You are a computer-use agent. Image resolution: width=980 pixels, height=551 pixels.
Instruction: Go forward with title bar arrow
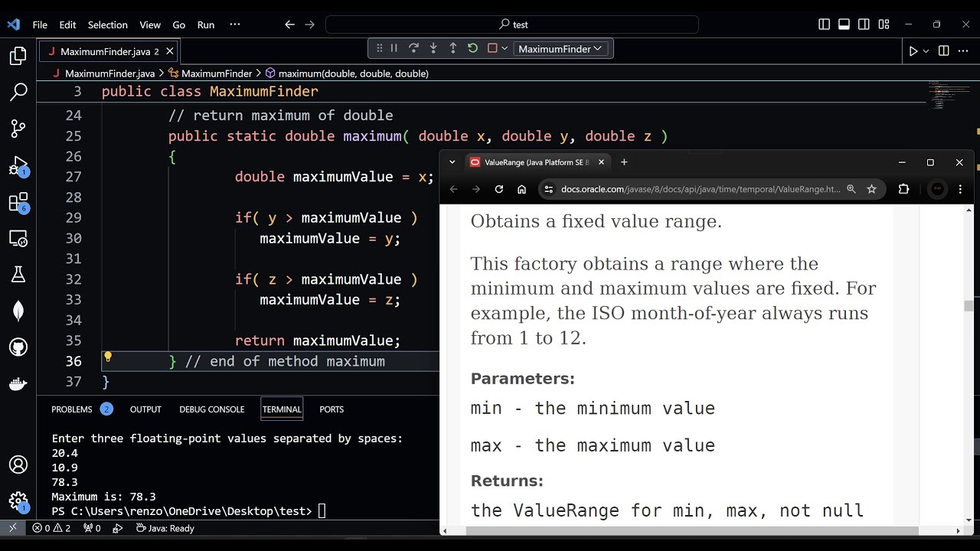(309, 24)
